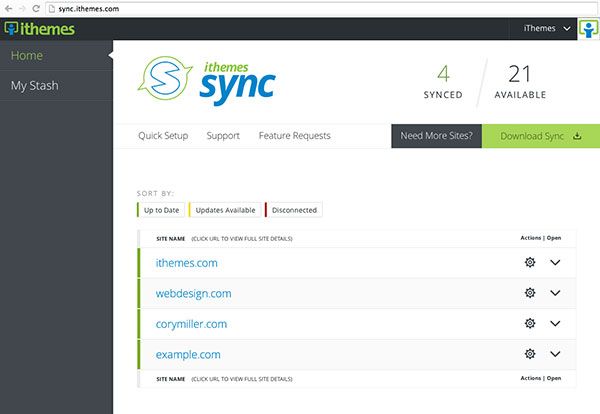Click the top Actions | Open header label

coord(541,238)
